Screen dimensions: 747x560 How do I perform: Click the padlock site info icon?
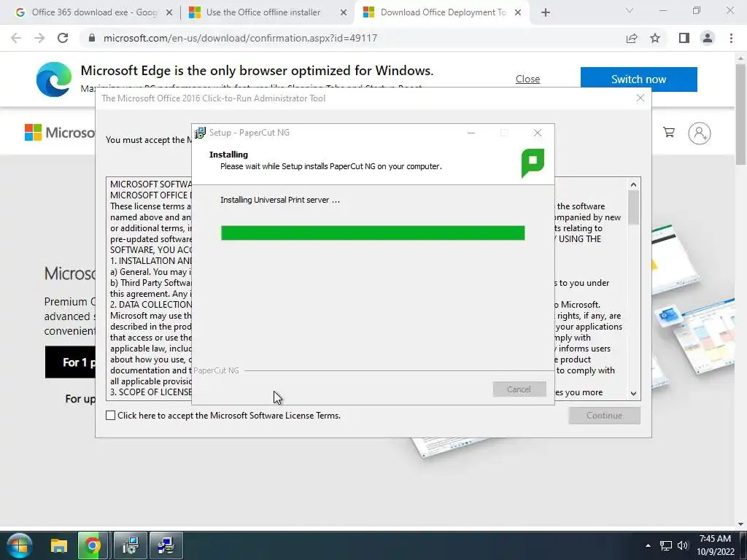(x=92, y=38)
